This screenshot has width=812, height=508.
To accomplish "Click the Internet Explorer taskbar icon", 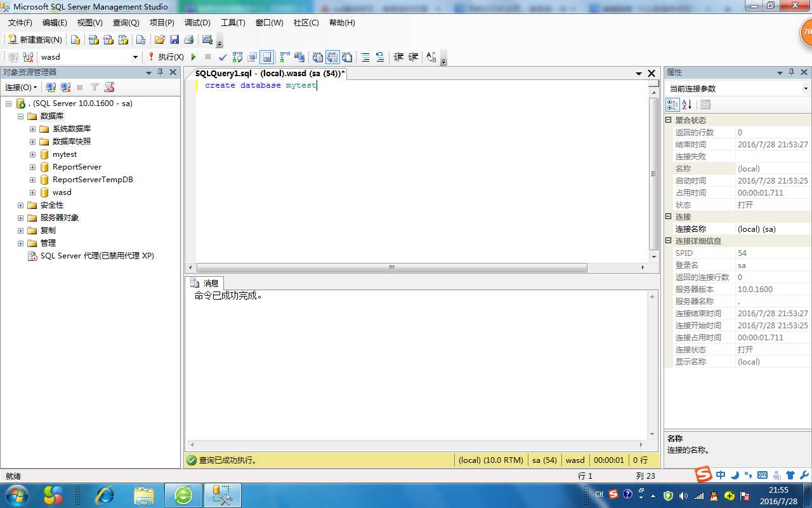I will (x=104, y=495).
